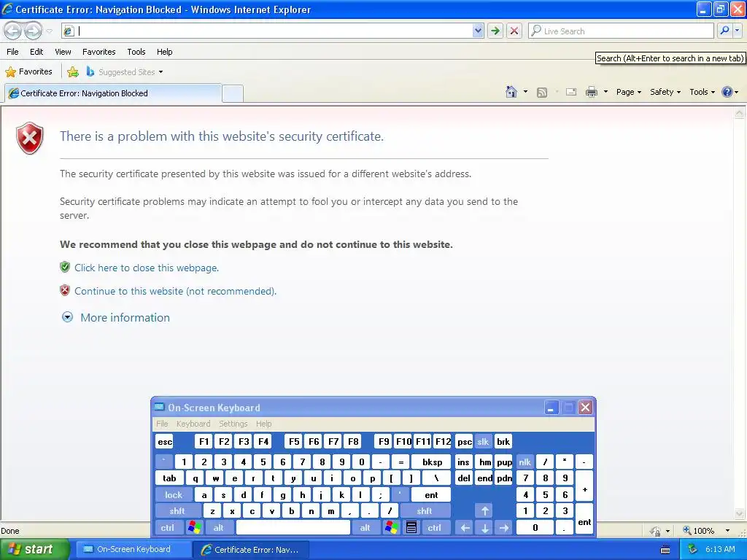Click the page scrollbar up arrow
The width and height of the screenshot is (747, 560).
click(739, 113)
